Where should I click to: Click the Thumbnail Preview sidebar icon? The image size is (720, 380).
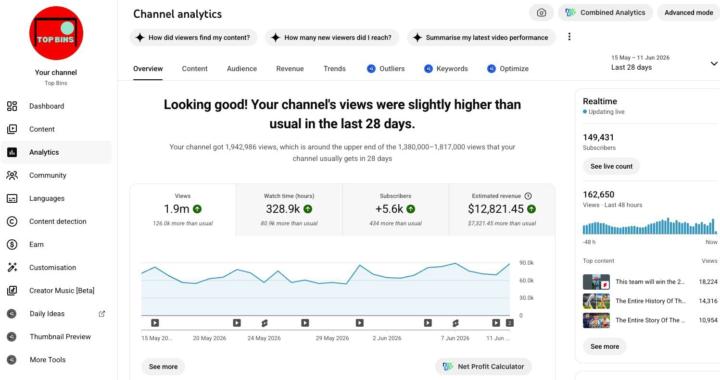pos(12,336)
